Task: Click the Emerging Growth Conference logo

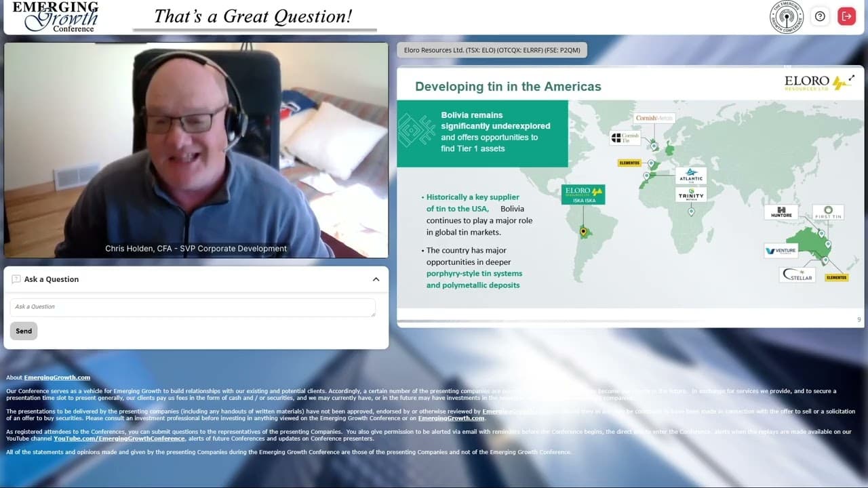Action: [x=55, y=16]
